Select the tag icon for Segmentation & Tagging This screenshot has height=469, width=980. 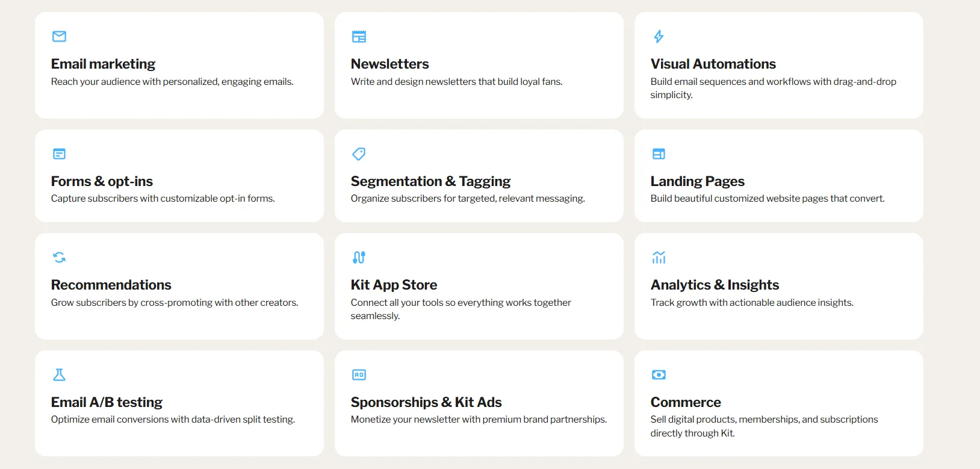[x=359, y=154]
